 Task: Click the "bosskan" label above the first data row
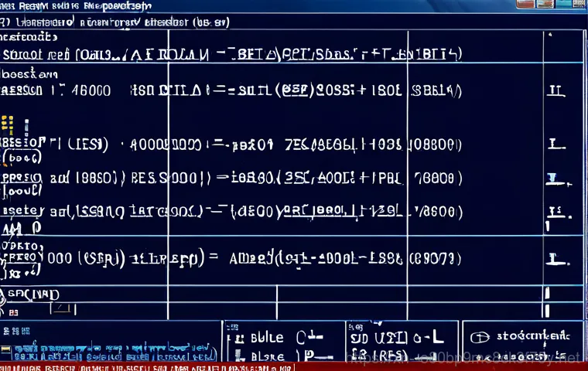[x=29, y=74]
